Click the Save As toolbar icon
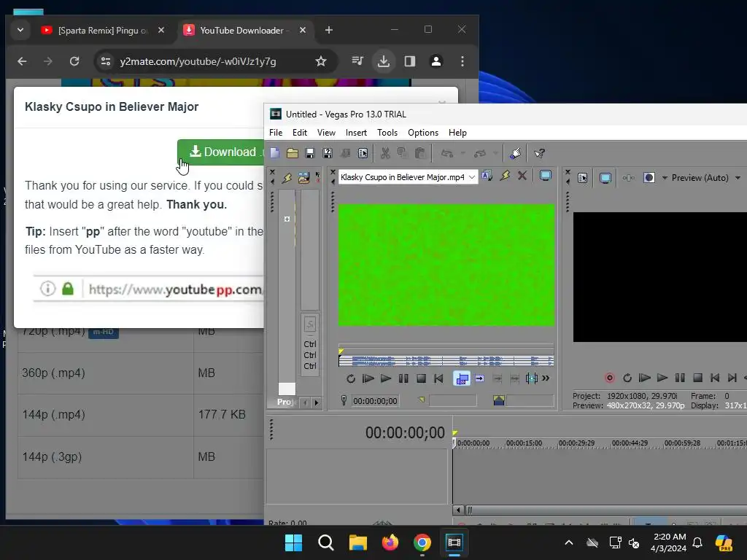The image size is (747, 560). (328, 153)
